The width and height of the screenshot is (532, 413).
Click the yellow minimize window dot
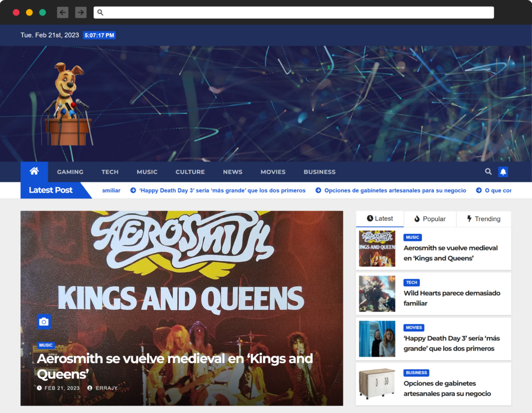(29, 12)
